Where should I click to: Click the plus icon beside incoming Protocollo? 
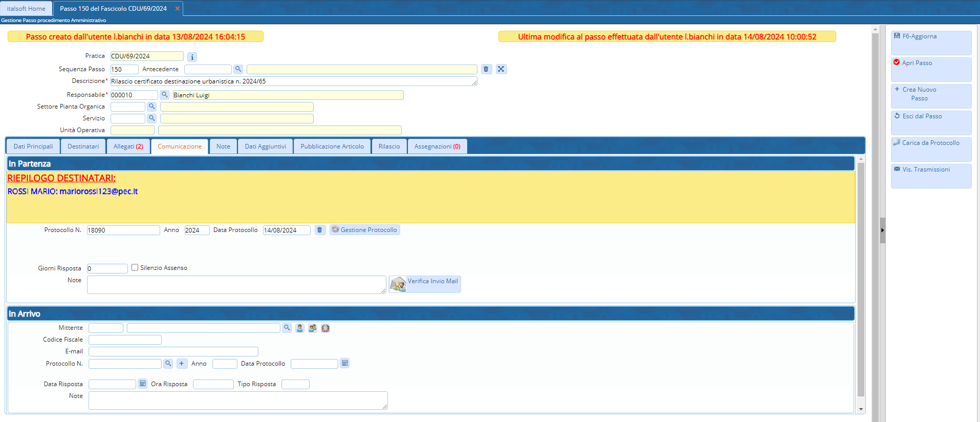point(182,364)
